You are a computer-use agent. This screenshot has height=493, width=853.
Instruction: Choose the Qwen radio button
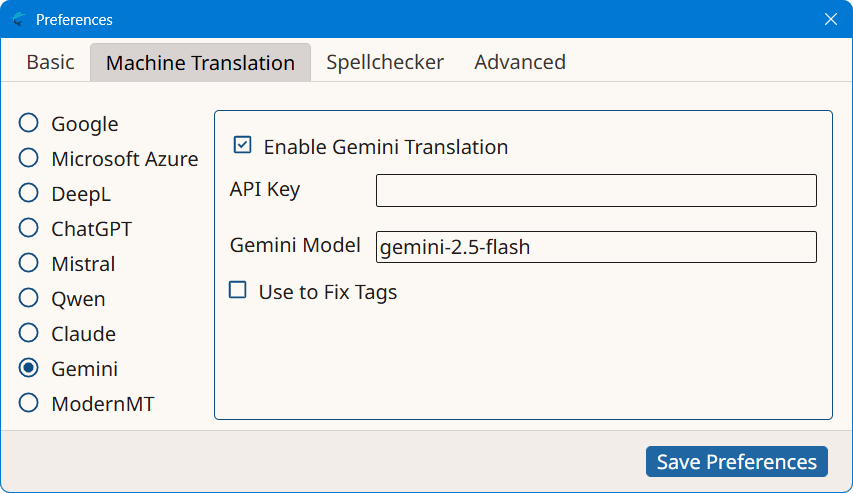30,298
